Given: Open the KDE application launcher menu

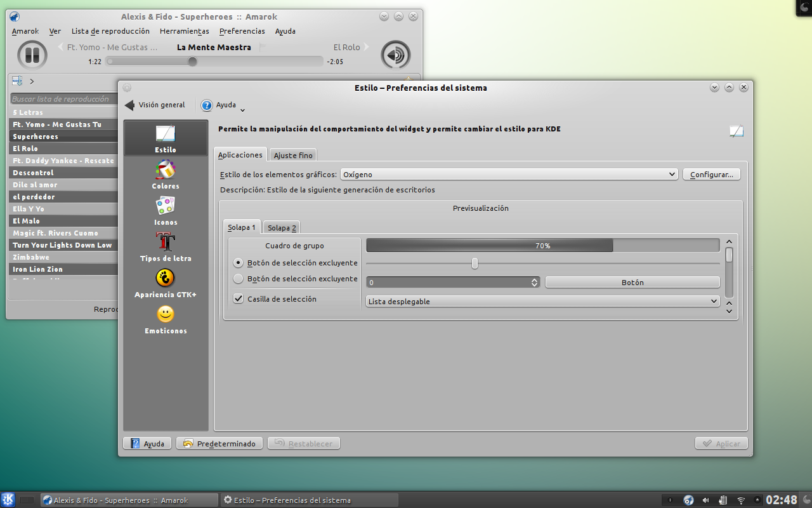Looking at the screenshot, I should tap(8, 500).
